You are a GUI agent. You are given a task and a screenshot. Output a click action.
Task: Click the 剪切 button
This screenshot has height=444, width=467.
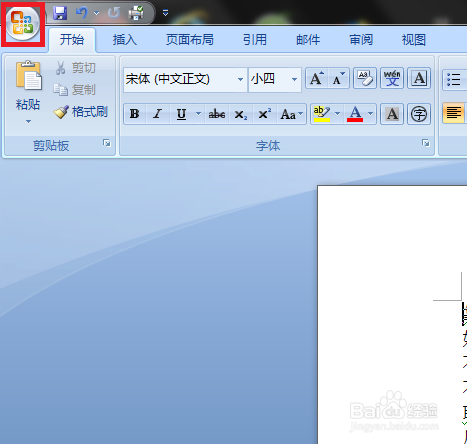pyautogui.click(x=76, y=68)
